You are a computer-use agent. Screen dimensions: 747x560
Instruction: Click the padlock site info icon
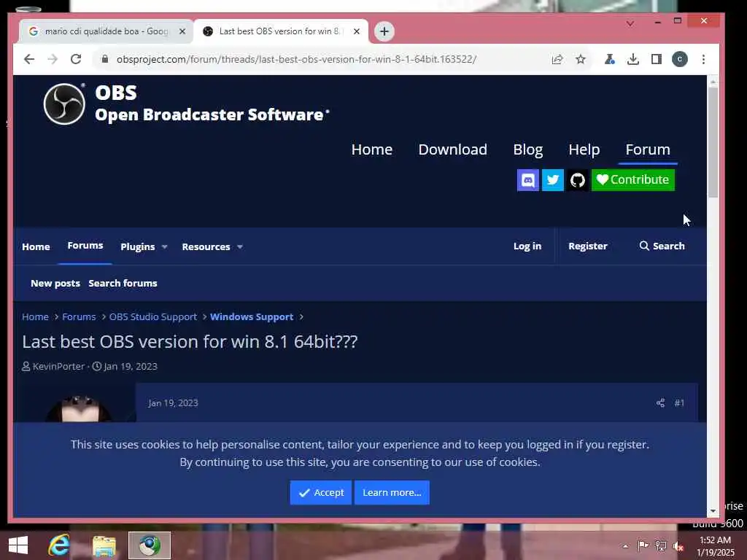coord(105,59)
